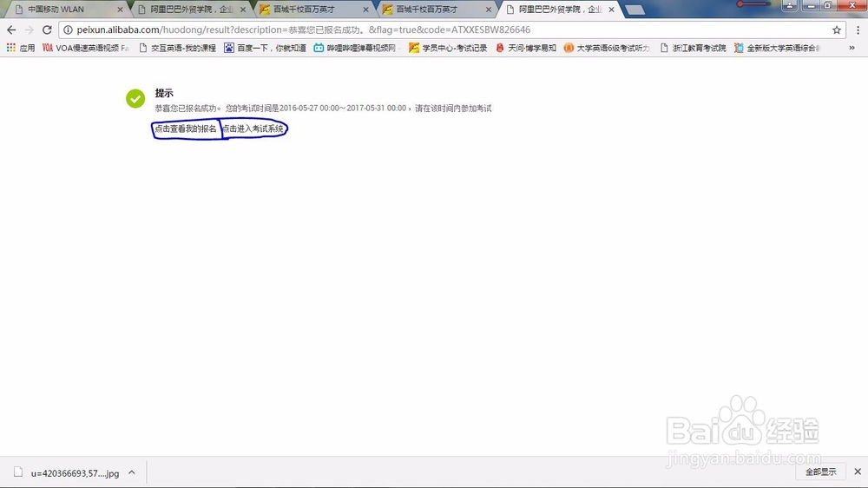Image resolution: width=868 pixels, height=488 pixels.
Task: Close the active 阿里巴巴外贸学院 tab
Action: tap(611, 10)
